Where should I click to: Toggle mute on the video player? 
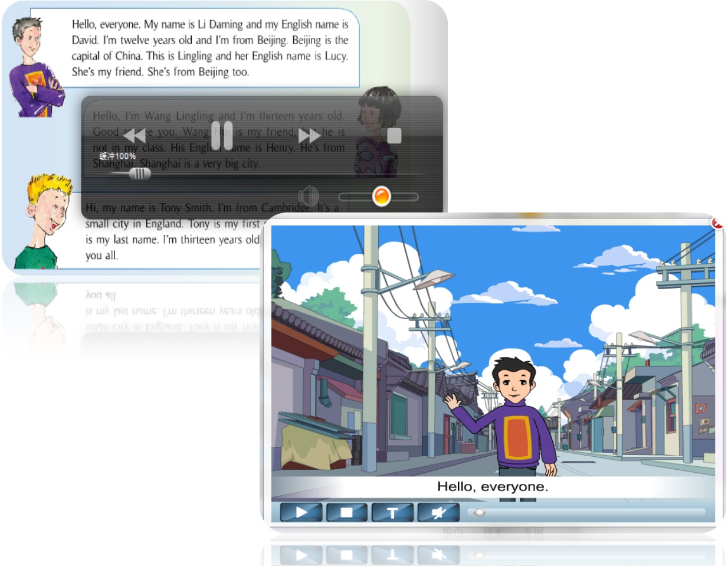point(438,512)
